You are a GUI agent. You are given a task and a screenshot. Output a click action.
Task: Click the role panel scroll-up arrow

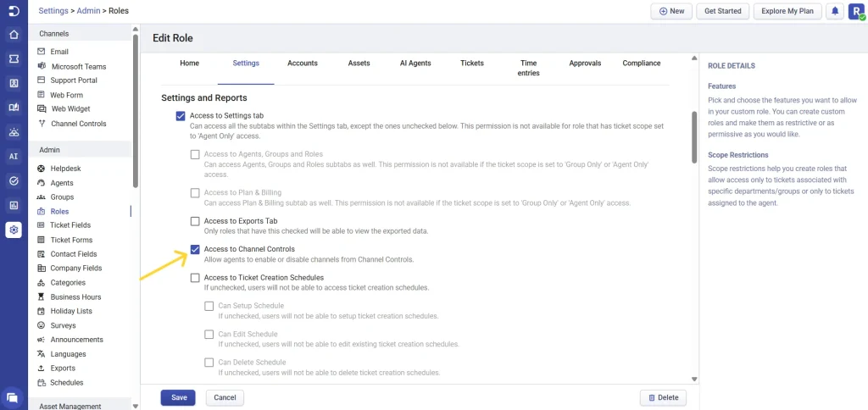pyautogui.click(x=694, y=58)
